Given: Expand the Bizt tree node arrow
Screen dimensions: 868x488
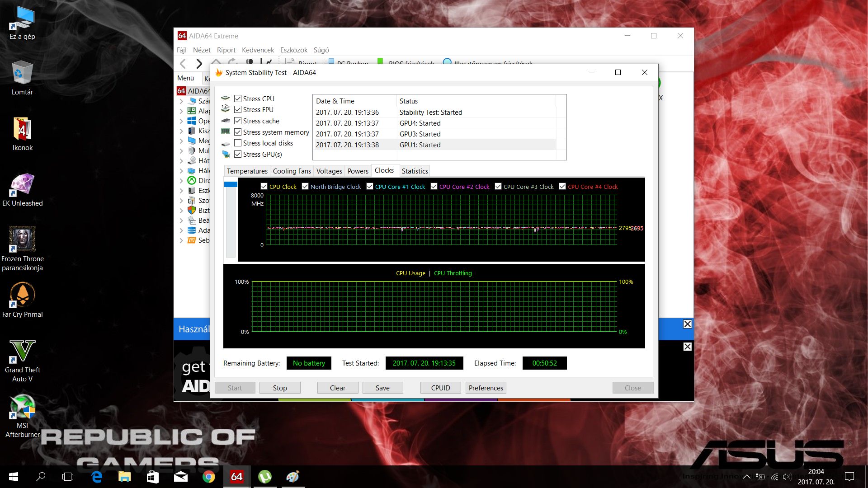Looking at the screenshot, I should tap(181, 211).
